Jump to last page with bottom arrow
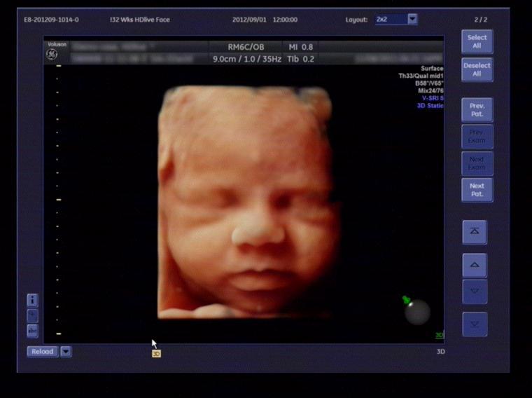Screen dimensions: 532x398 (475, 324)
